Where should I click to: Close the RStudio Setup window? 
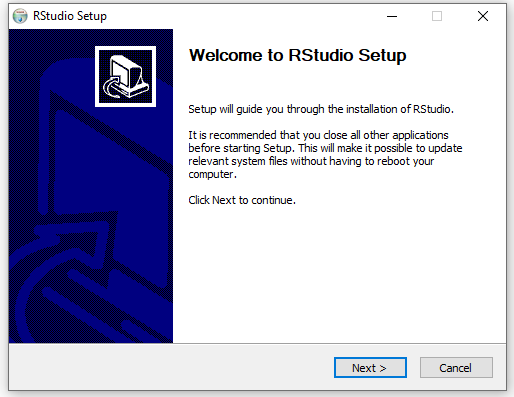tap(483, 16)
